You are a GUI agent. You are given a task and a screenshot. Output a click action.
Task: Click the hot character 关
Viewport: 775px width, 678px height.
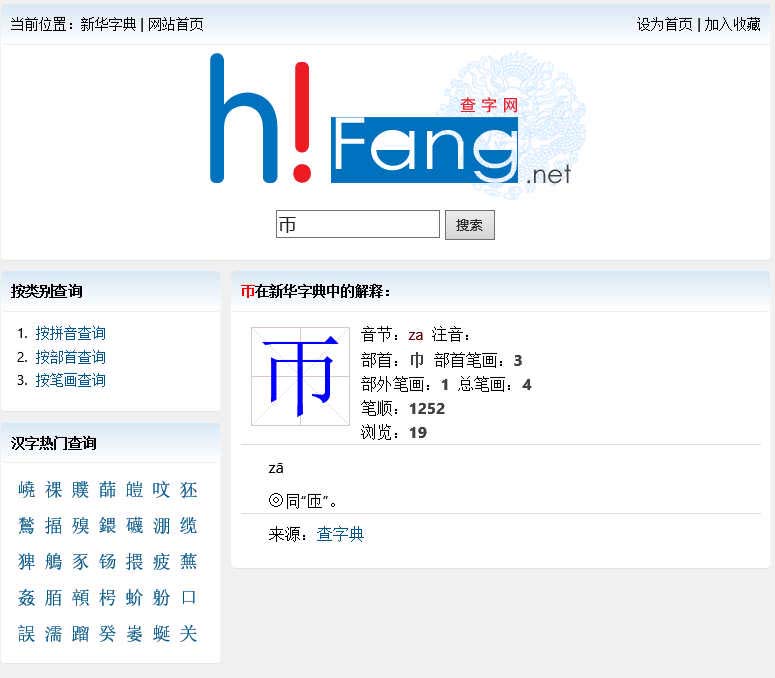188,633
